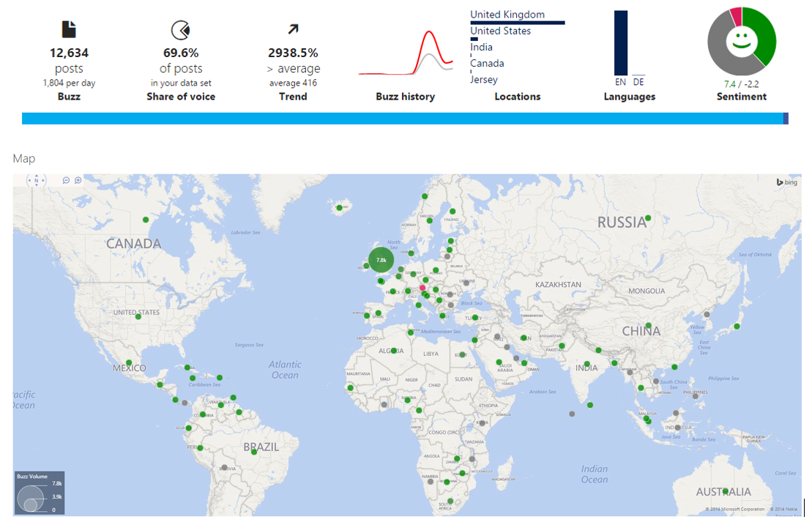Select United States in Locations list
The height and width of the screenshot is (525, 812).
[500, 31]
